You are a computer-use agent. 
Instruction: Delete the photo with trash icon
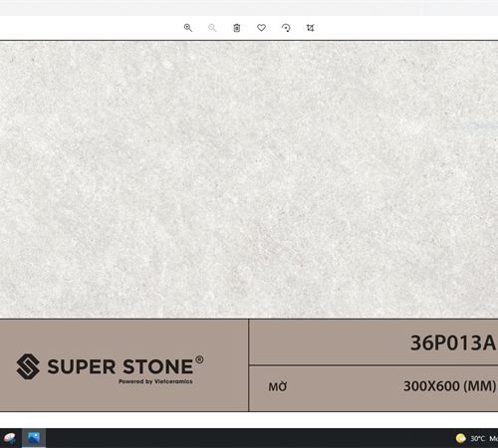pos(237,28)
